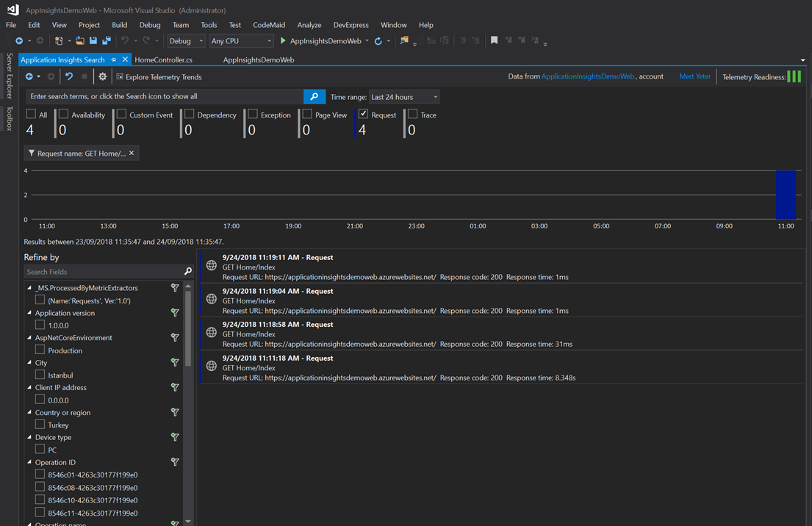
Task: Click filter icon beside City
Action: pos(175,362)
